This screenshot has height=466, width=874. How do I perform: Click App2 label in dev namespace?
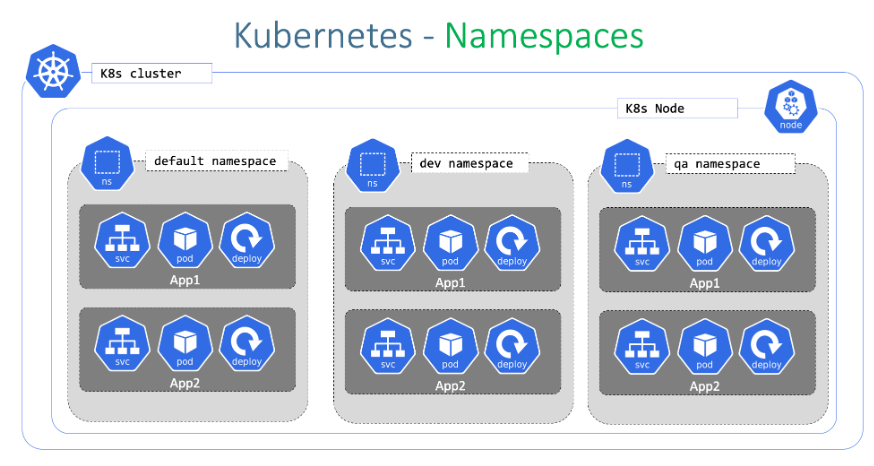tap(450, 386)
